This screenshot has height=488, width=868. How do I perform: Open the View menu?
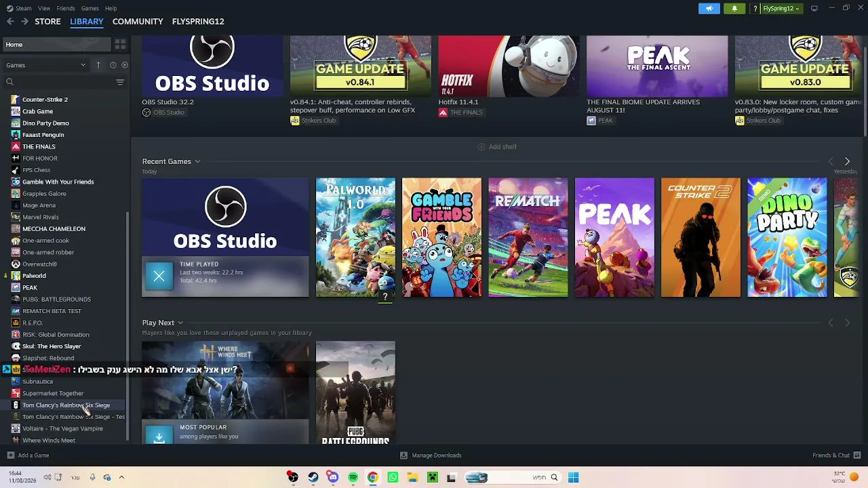44,9
